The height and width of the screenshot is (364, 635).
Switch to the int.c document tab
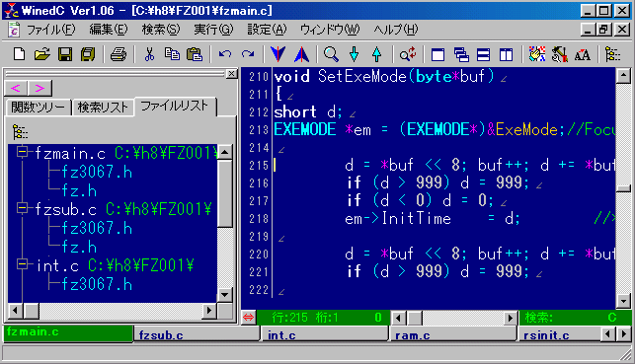(x=325, y=334)
